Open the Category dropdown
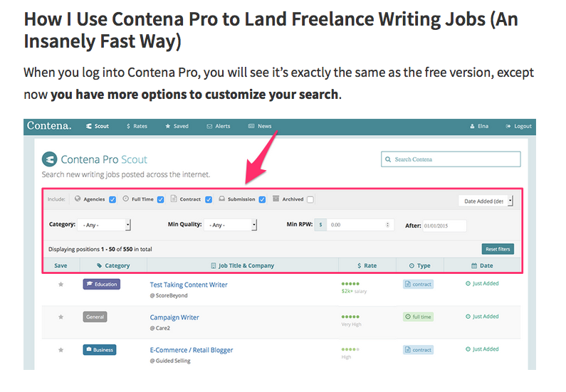 (x=105, y=225)
